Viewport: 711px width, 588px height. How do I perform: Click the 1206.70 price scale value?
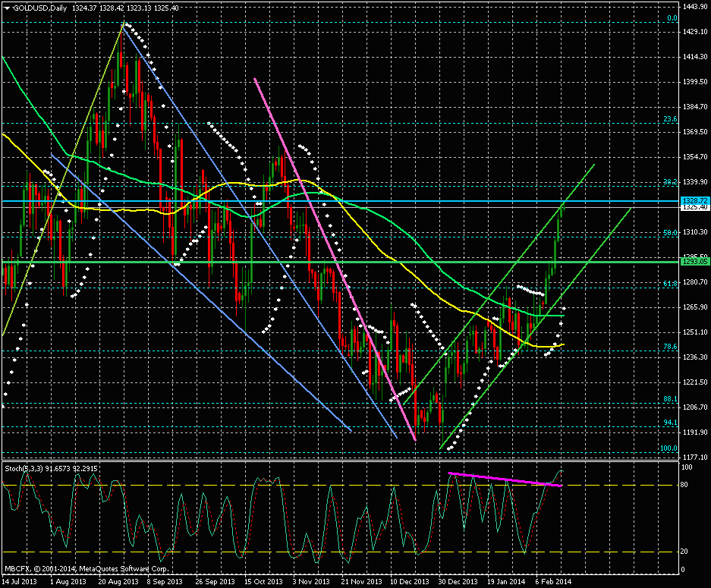click(x=695, y=407)
